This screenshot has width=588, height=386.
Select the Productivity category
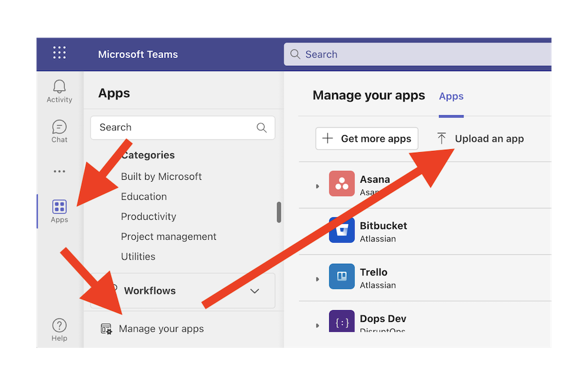[148, 216]
